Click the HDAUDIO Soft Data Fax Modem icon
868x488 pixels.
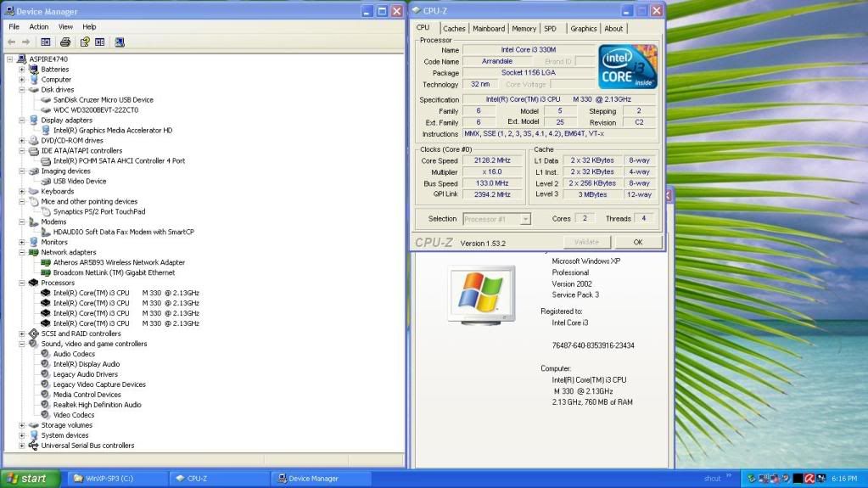46,232
